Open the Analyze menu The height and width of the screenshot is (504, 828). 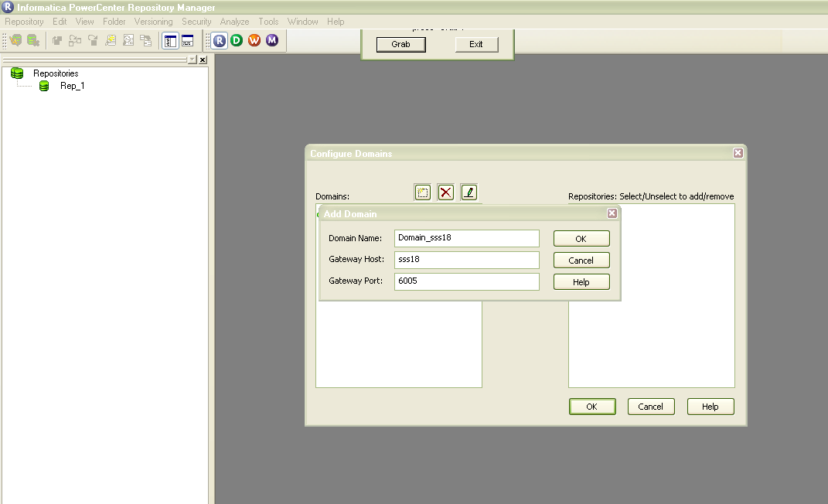coord(234,22)
